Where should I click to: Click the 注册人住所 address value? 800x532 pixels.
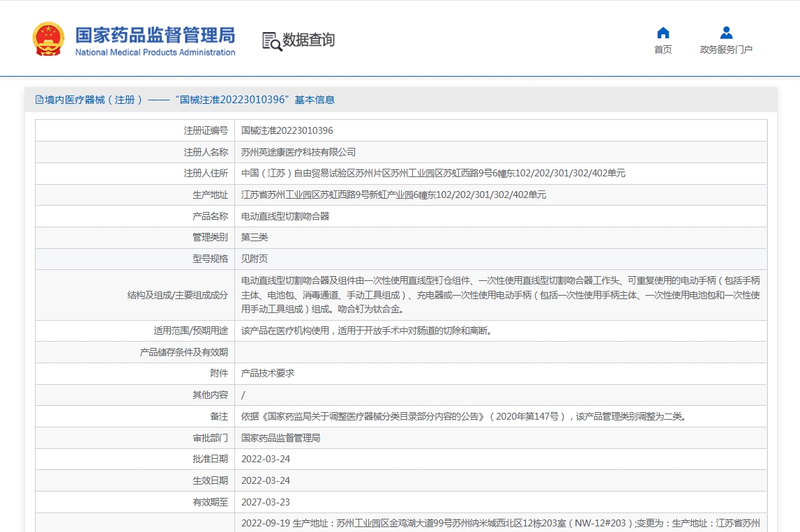click(433, 174)
